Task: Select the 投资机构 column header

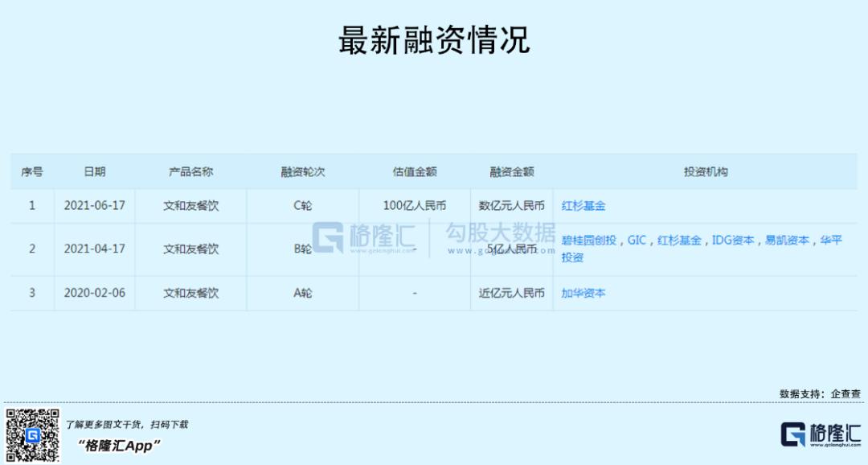Action: click(706, 172)
